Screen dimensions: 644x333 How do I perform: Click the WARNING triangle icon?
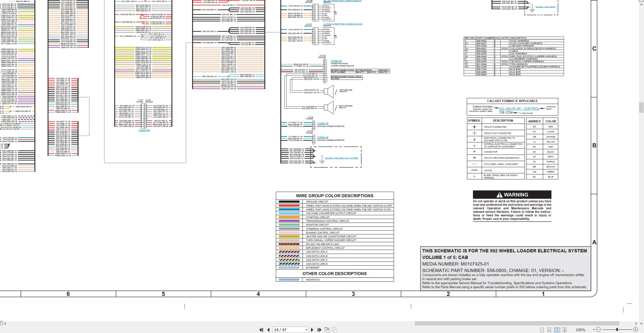(x=499, y=195)
